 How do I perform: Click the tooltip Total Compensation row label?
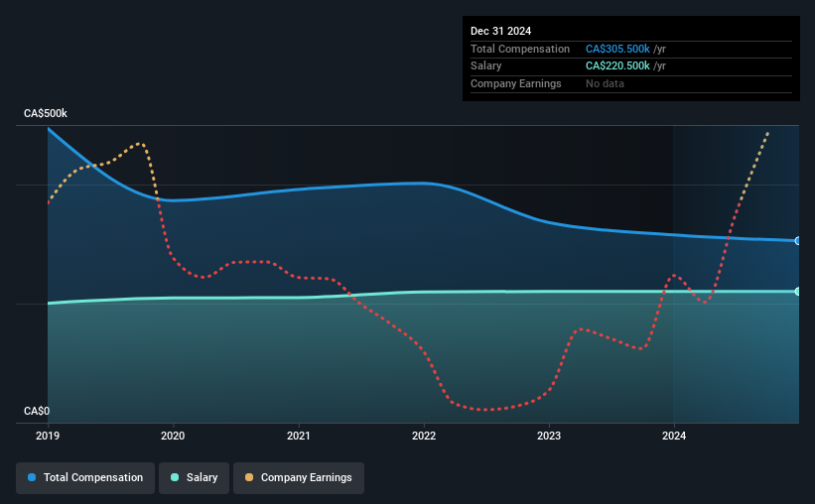point(520,49)
